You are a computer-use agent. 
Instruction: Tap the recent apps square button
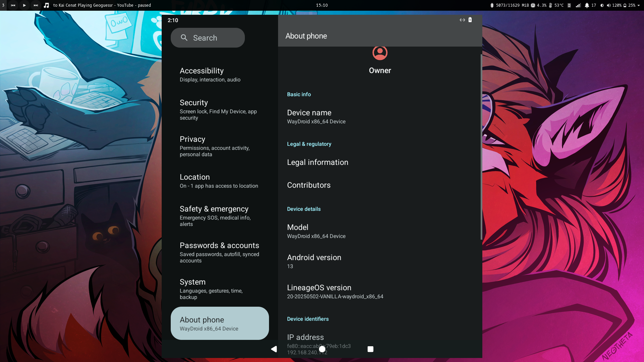pos(370,349)
